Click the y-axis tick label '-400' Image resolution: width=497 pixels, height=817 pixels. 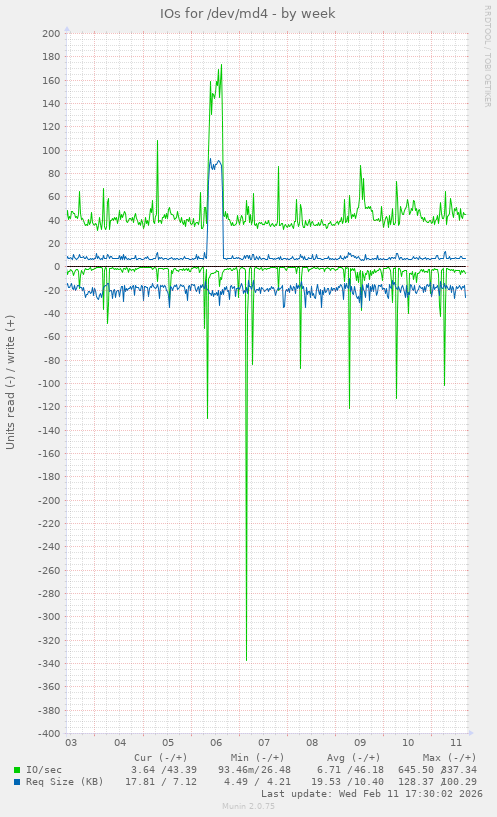(x=49, y=734)
